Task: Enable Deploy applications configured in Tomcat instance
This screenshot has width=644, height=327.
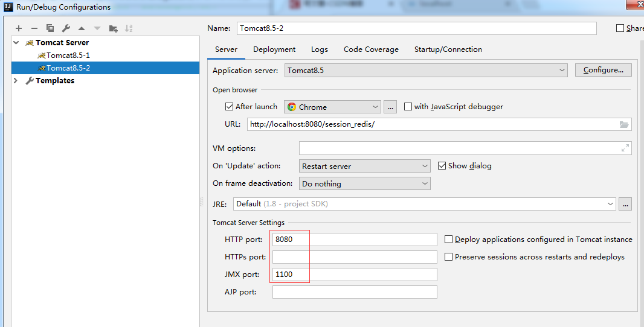Action: point(448,239)
